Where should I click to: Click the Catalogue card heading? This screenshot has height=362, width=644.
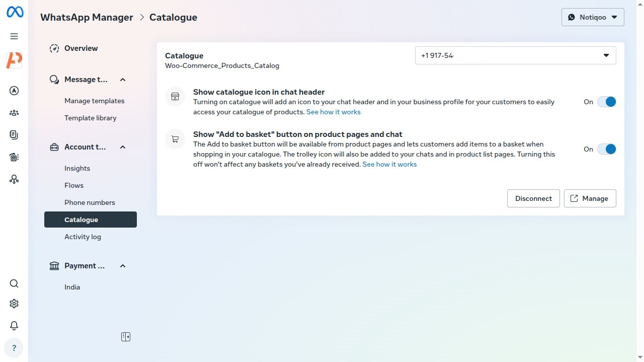pyautogui.click(x=184, y=55)
